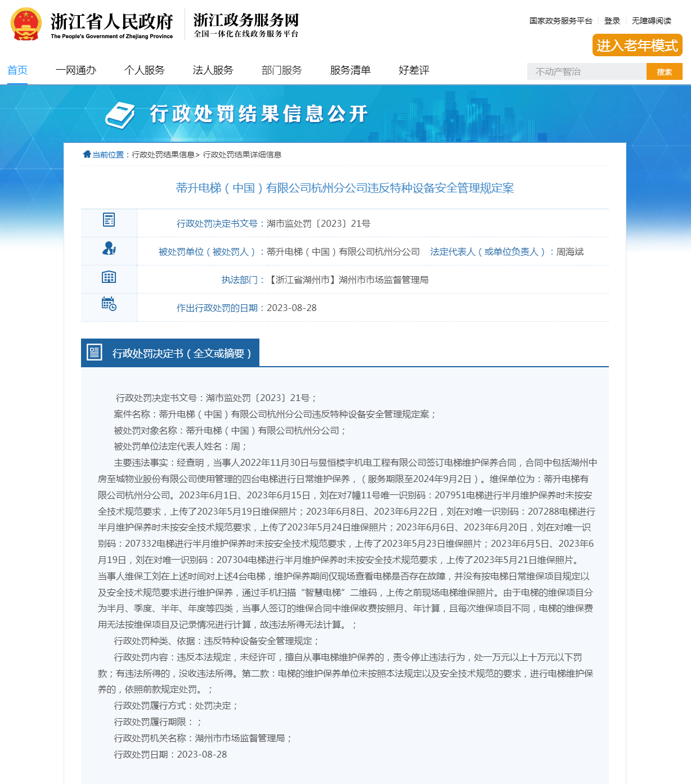The width and height of the screenshot is (691, 784).
Task: Click the line 被处罚单位法定代表人姓名：周
Action: [x=181, y=447]
